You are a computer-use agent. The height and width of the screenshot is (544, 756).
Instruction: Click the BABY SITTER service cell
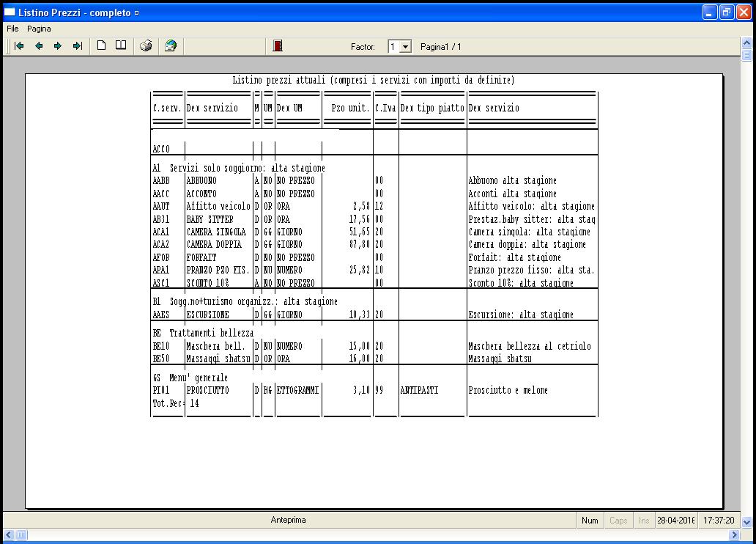[x=210, y=220]
